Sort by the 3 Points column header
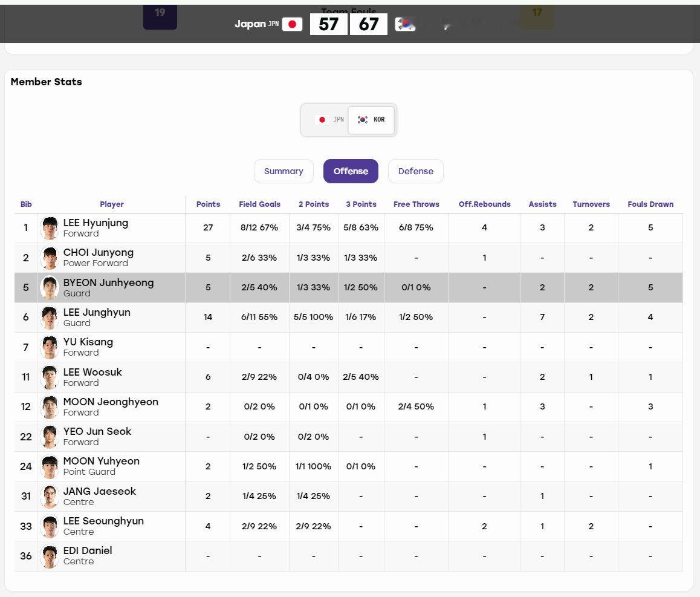The height and width of the screenshot is (597, 700). coord(361,204)
